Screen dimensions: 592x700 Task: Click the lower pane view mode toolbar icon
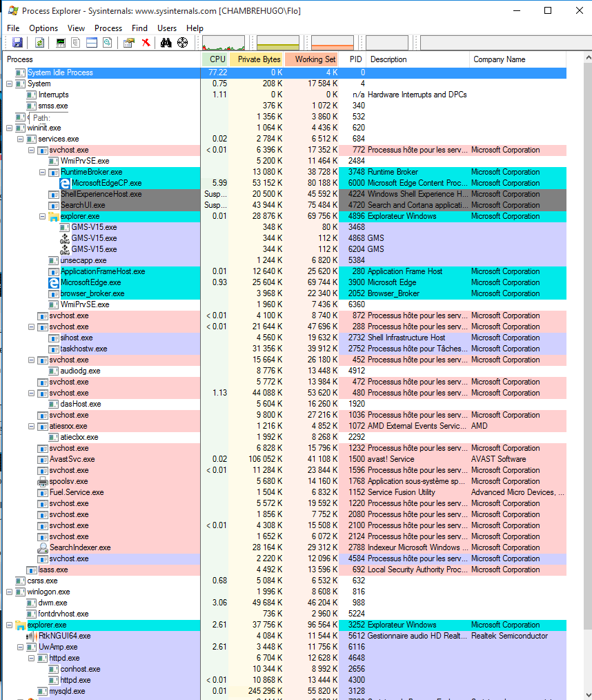point(107,42)
